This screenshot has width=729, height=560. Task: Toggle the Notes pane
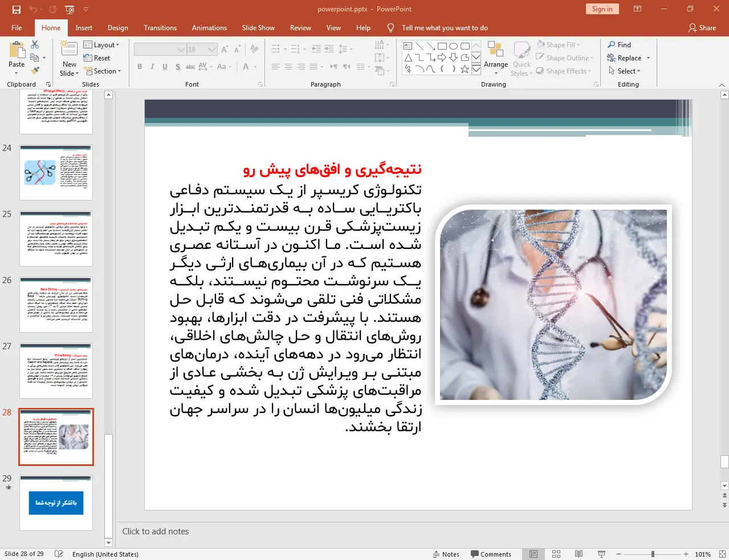pos(446,554)
